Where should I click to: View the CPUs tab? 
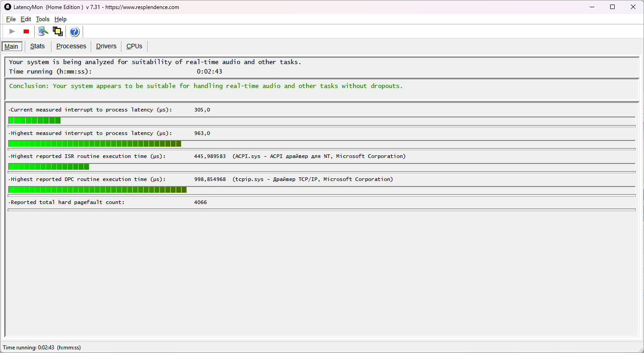point(134,46)
